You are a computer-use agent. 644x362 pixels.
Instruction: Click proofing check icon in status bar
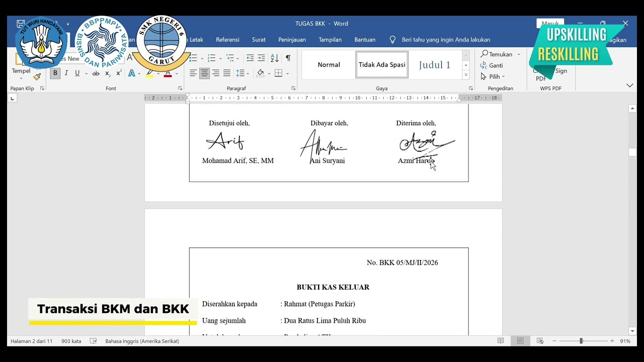[x=93, y=341]
